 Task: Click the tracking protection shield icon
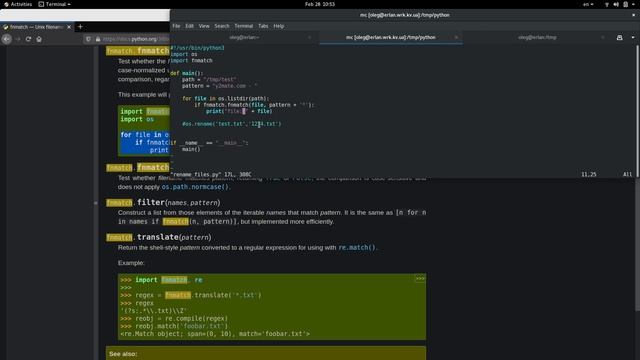click(88, 39)
